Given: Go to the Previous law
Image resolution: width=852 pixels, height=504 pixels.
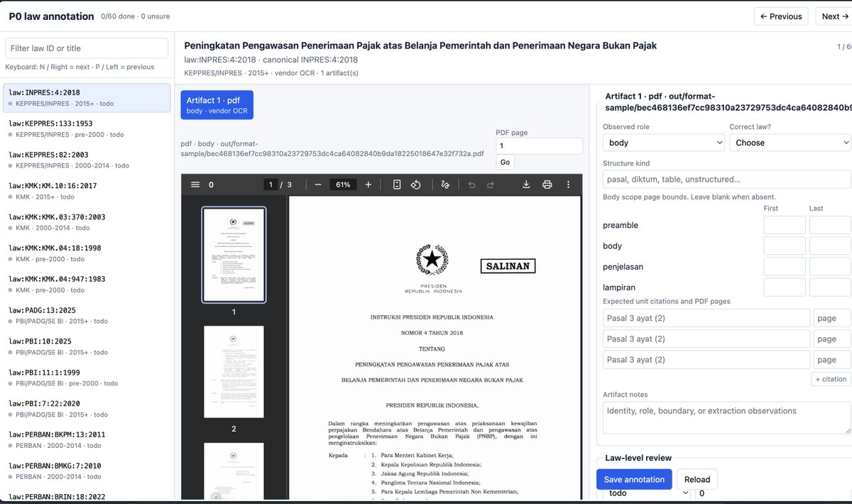Looking at the screenshot, I should (x=780, y=16).
